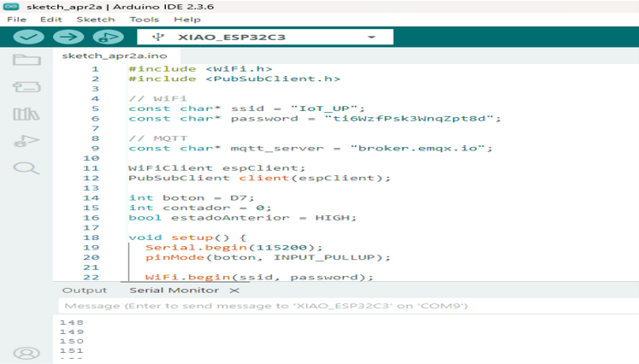
Task: Click the PubSubClient client(espClient) line
Action: pos(259,178)
